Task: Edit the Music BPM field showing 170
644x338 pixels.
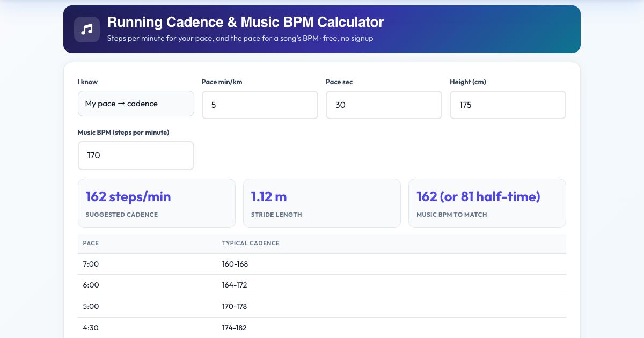Action: coord(136,156)
